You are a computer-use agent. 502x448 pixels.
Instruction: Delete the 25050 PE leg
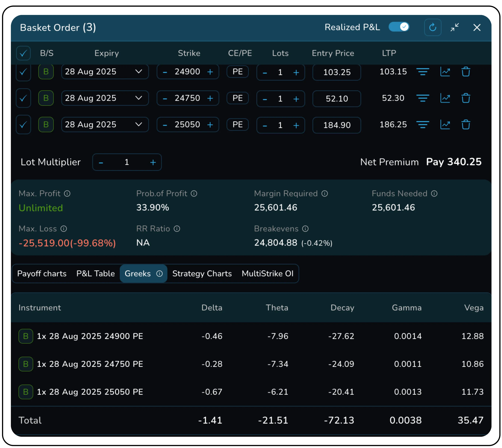coord(466,125)
